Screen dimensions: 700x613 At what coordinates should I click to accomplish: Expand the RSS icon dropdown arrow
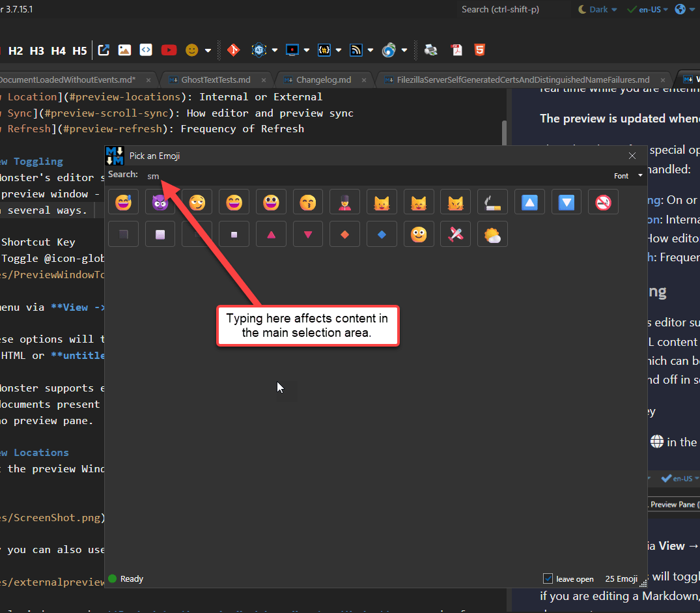point(371,50)
